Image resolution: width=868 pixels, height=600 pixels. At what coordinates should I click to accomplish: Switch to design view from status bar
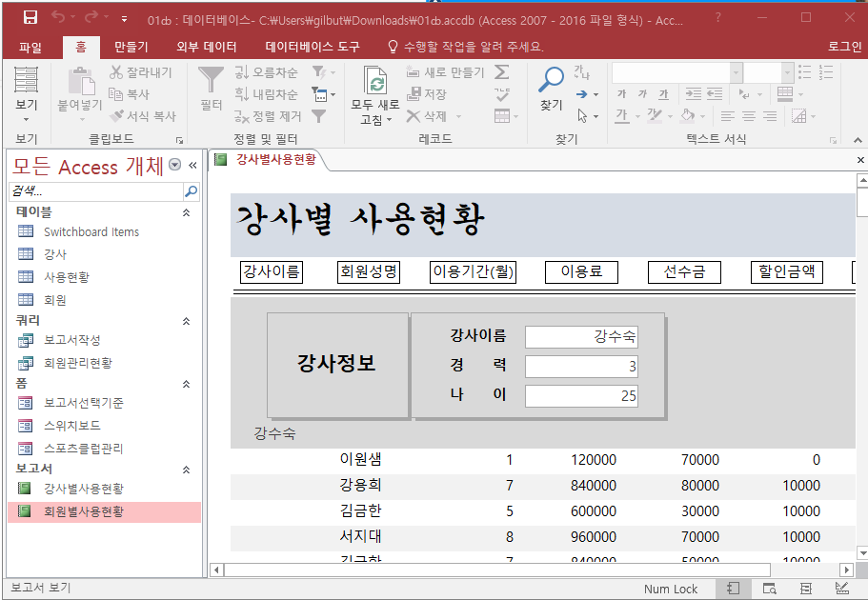pyautogui.click(x=842, y=589)
